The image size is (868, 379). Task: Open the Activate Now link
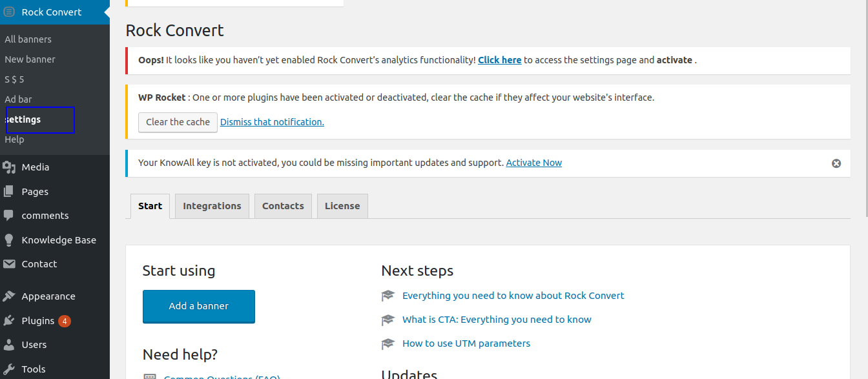tap(534, 163)
